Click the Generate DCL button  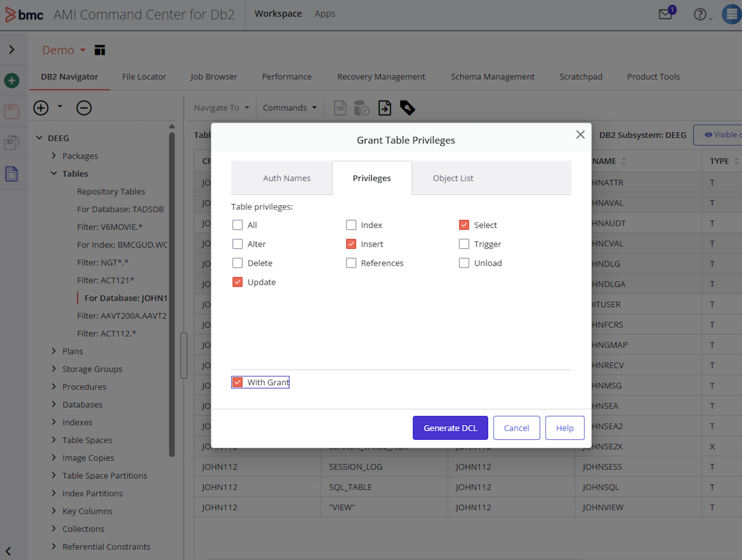(x=450, y=428)
